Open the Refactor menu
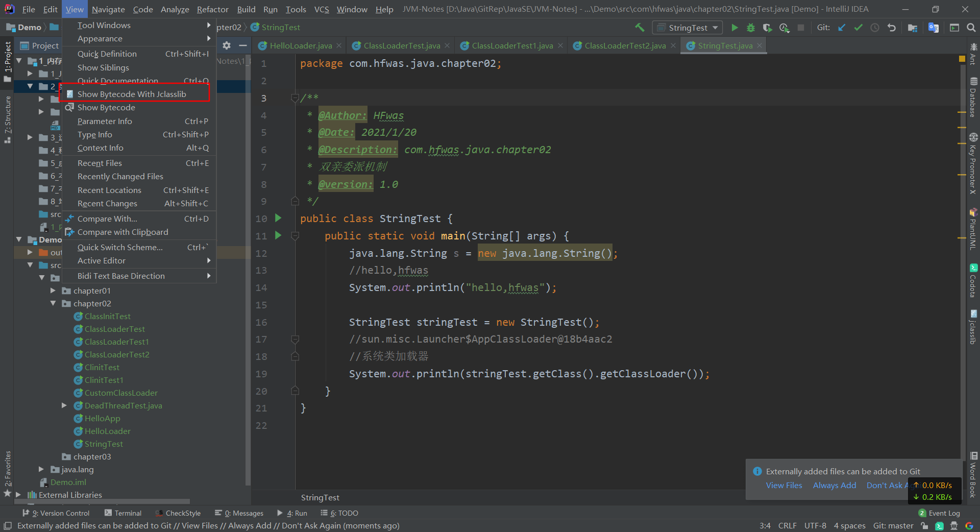980x532 pixels. (x=212, y=9)
